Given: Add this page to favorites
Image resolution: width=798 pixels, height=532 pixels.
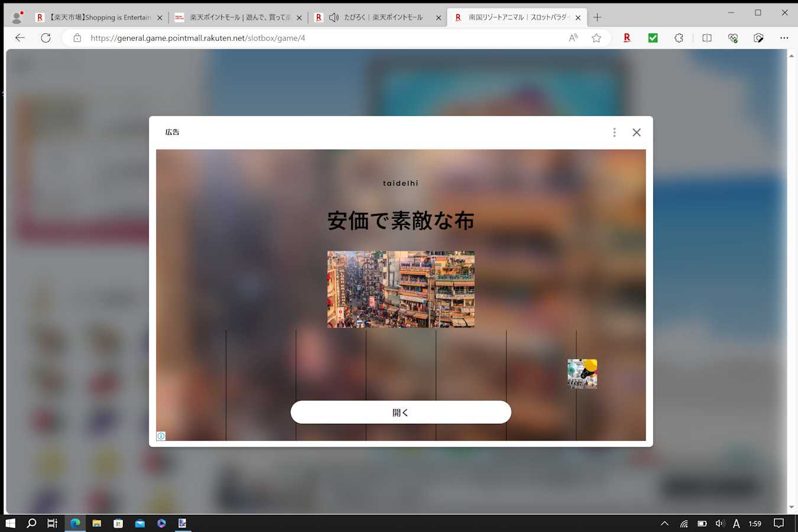Looking at the screenshot, I should (x=596, y=38).
